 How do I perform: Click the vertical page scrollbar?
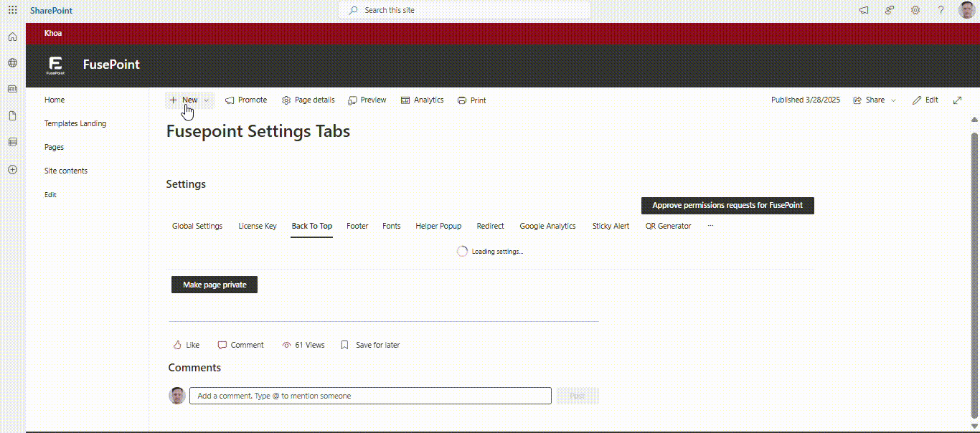[x=974, y=272]
